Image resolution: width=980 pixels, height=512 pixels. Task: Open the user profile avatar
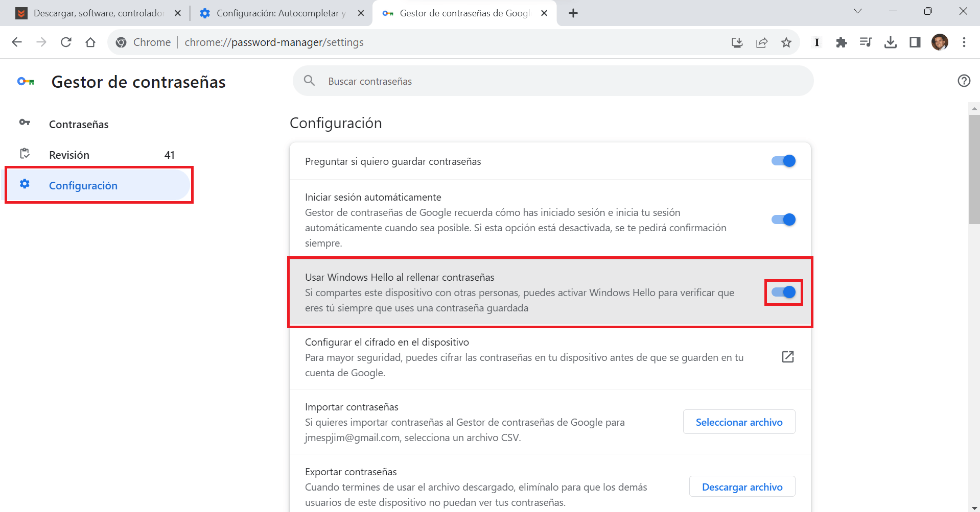[940, 42]
